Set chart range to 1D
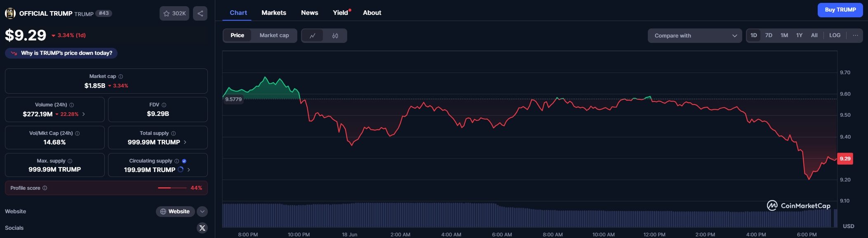This screenshot has width=868, height=238. pyautogui.click(x=754, y=35)
